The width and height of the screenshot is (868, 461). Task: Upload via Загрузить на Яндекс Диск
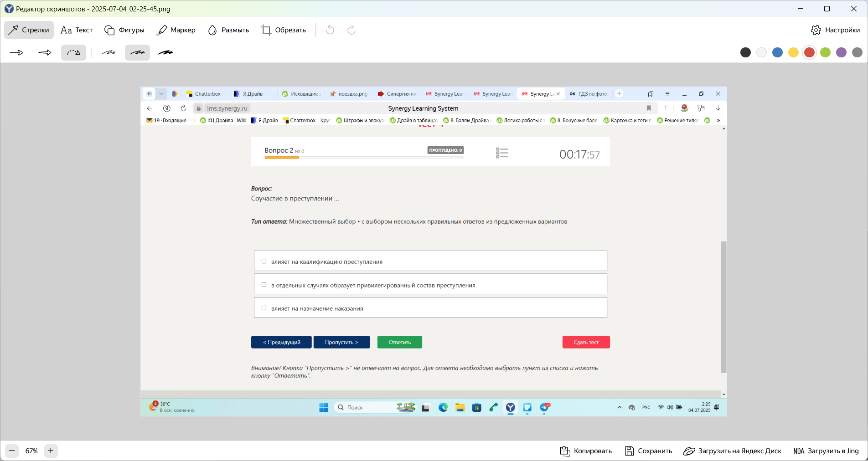point(732,451)
